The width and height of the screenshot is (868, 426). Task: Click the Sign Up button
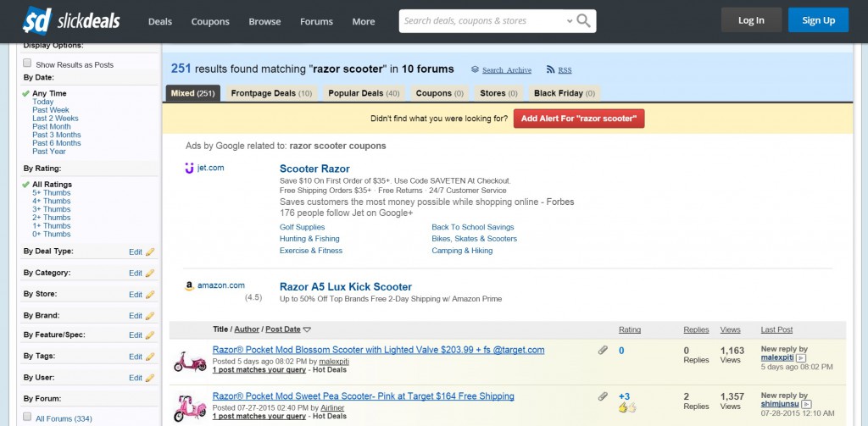tap(818, 20)
